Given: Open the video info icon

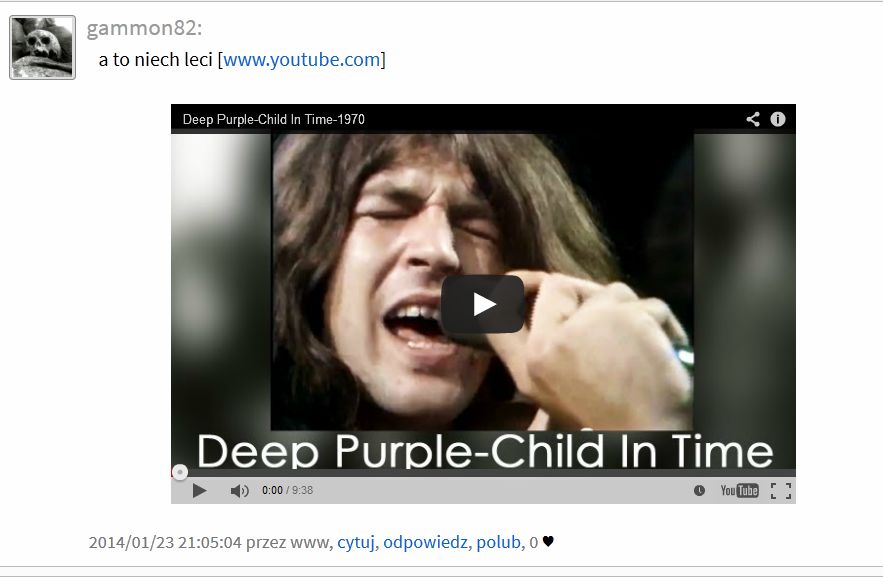Looking at the screenshot, I should pos(778,119).
